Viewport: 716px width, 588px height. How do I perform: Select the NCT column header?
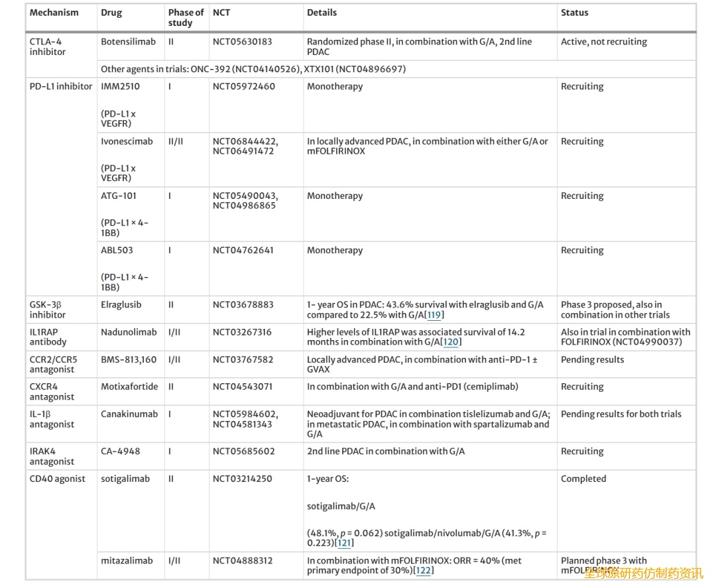pos(221,13)
